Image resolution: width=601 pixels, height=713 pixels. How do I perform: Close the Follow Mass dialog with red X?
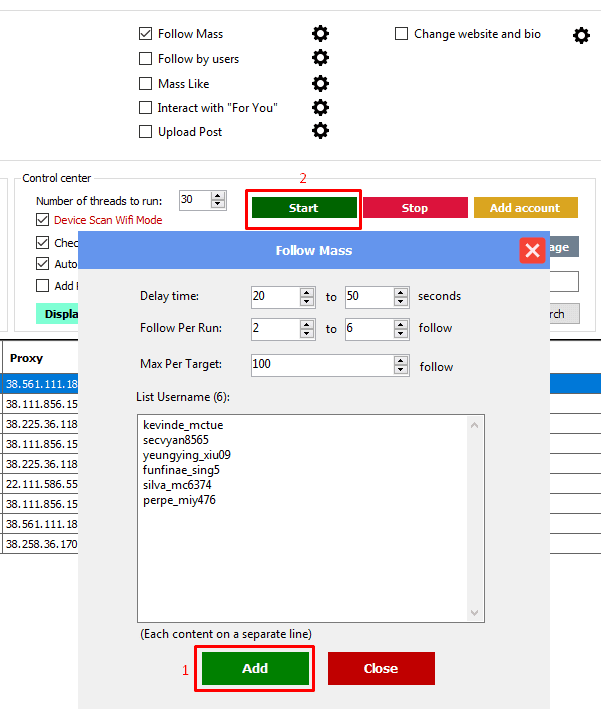point(532,251)
